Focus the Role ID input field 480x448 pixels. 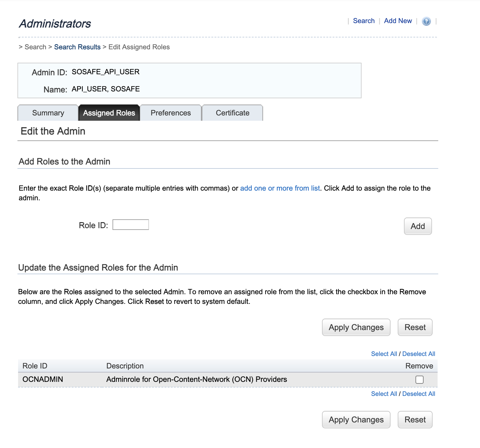(131, 225)
